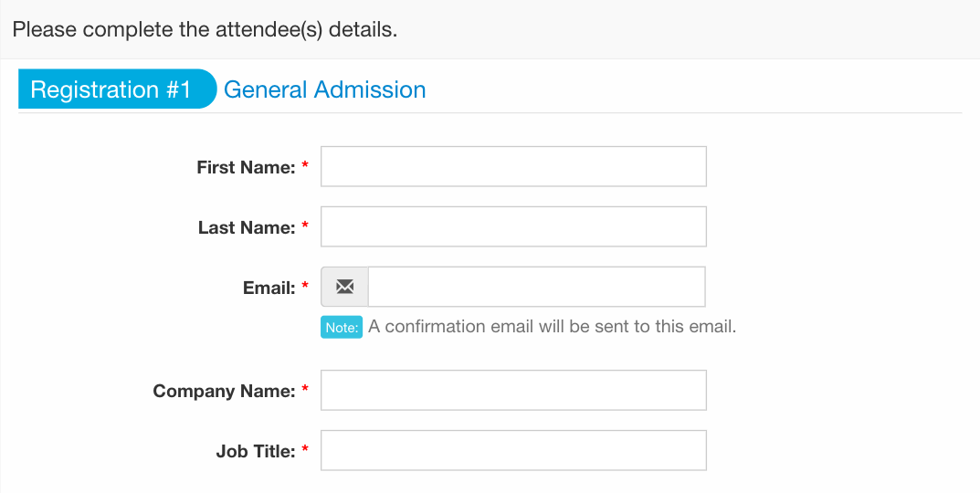
Task: Click the blue Note badge
Action: 342,328
